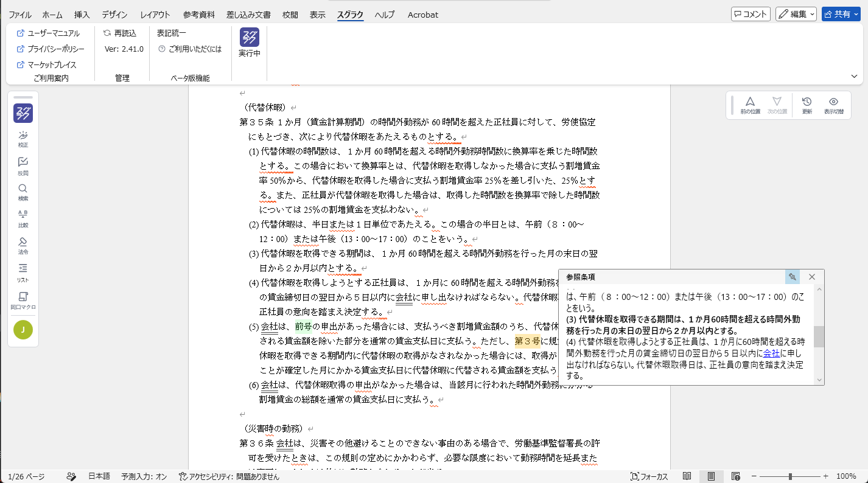Switch to web layout view icon
Viewport: 868px width, 483px height.
(735, 476)
